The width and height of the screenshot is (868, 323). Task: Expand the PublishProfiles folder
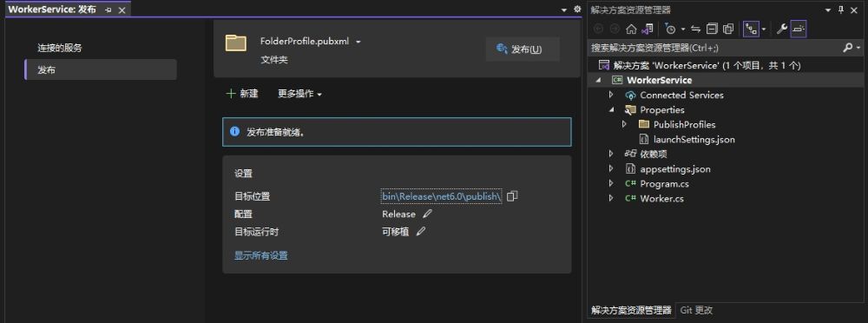pos(624,125)
